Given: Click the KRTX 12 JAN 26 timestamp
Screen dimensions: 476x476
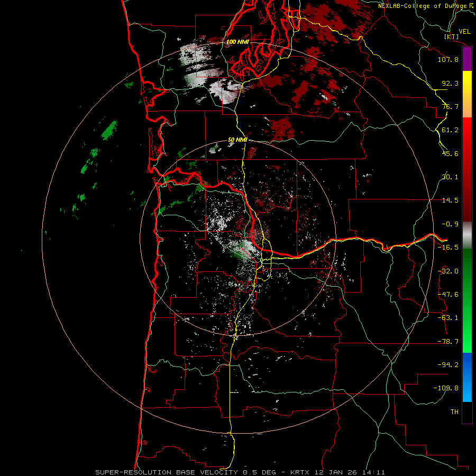Looking at the screenshot, I should tap(337, 472).
